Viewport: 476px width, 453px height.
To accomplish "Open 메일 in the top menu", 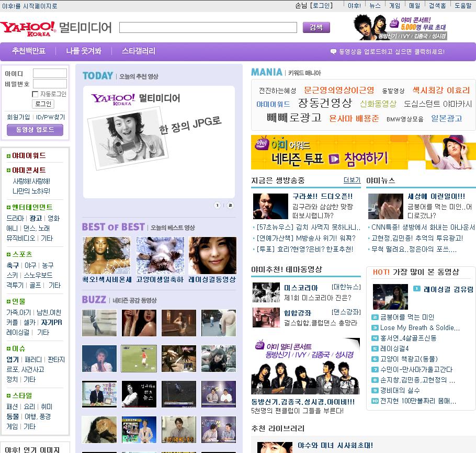I will click(x=414, y=5).
